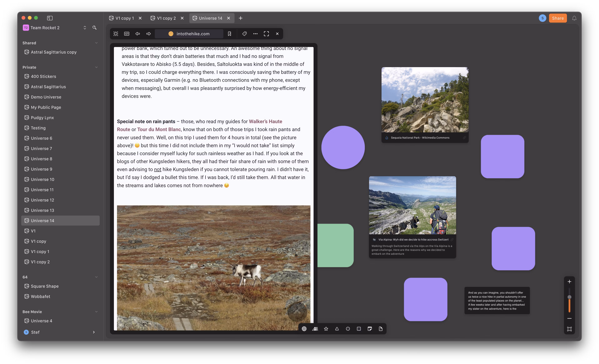The height and width of the screenshot is (364, 599).
Task: Open the Team Rocket 2 workspace switcher
Action: (85, 28)
